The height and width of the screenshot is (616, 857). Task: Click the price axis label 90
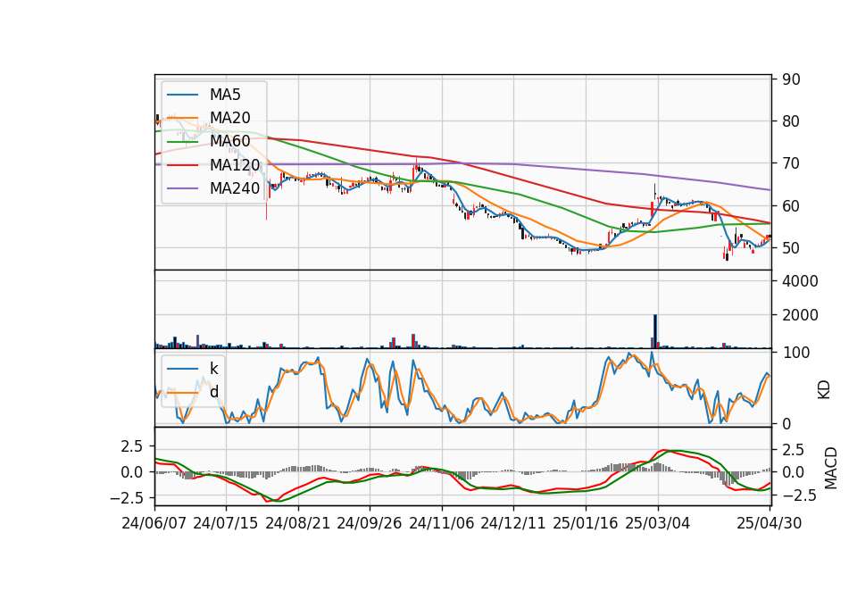pyautogui.click(x=791, y=79)
